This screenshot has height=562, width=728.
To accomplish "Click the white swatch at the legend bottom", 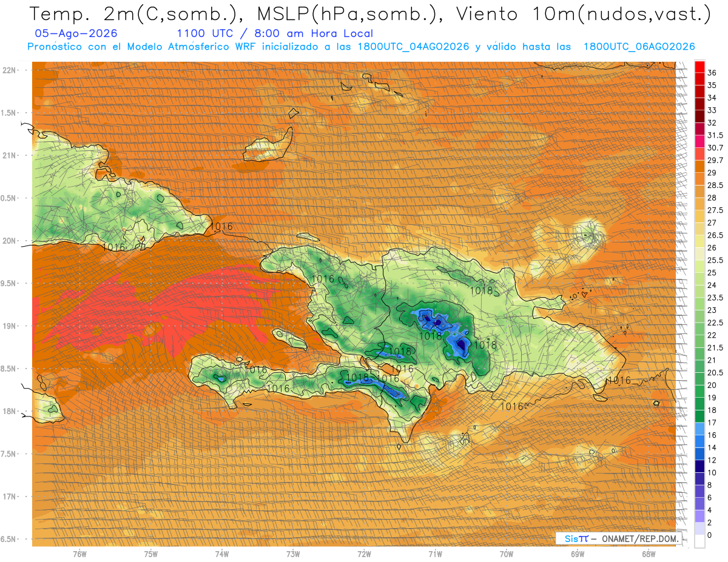I will [699, 541].
